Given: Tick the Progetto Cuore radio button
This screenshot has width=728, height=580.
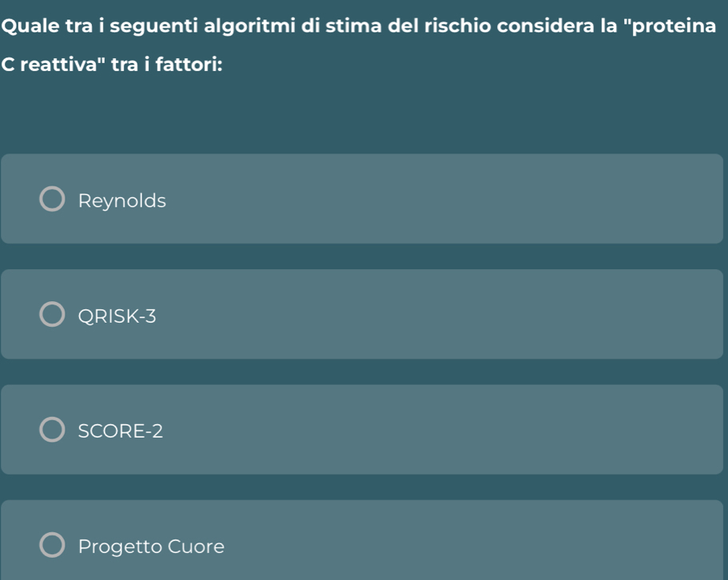Looking at the screenshot, I should pyautogui.click(x=52, y=545).
